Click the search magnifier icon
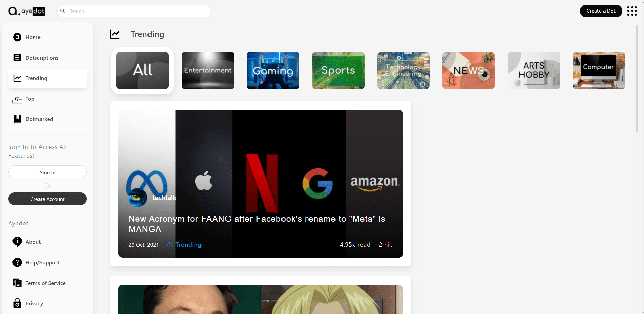The height and width of the screenshot is (314, 644). [x=62, y=11]
